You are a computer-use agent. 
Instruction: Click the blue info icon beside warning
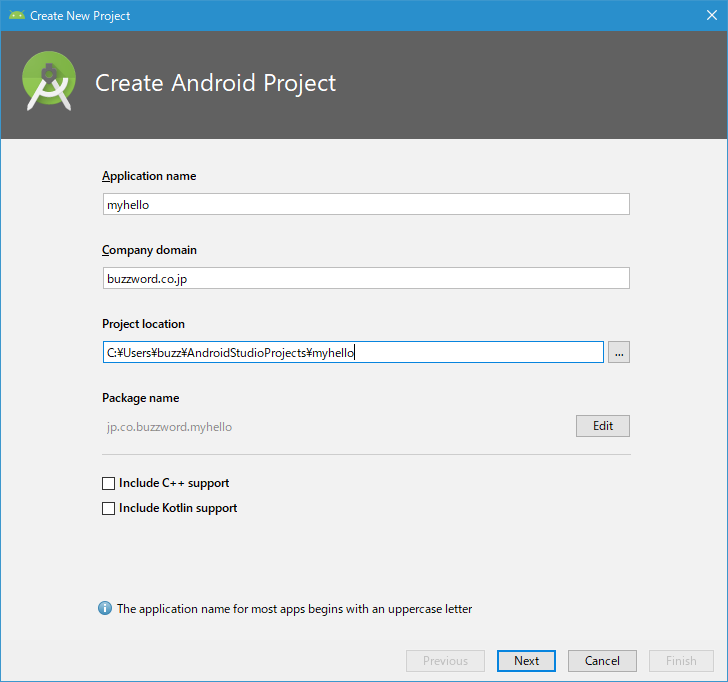105,608
